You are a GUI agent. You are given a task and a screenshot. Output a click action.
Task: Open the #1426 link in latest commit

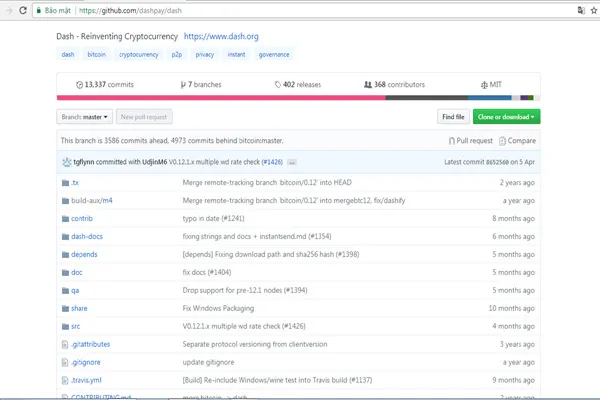coord(272,162)
